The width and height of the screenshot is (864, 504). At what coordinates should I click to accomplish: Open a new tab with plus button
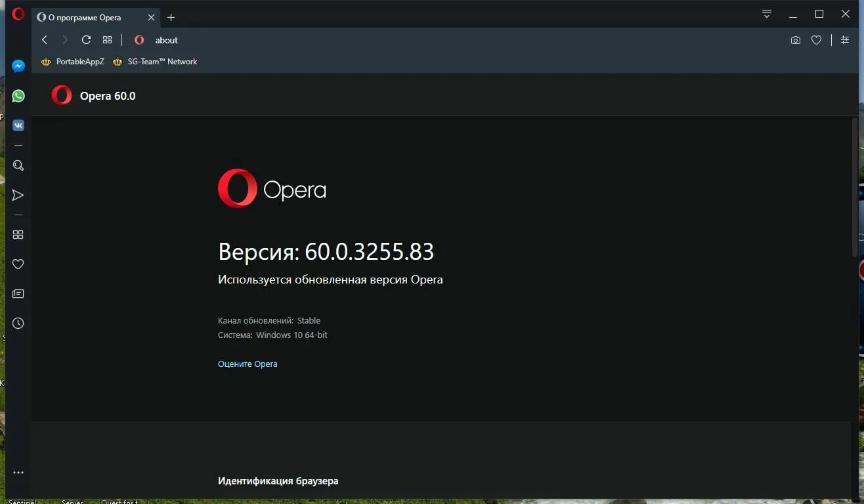pyautogui.click(x=171, y=18)
